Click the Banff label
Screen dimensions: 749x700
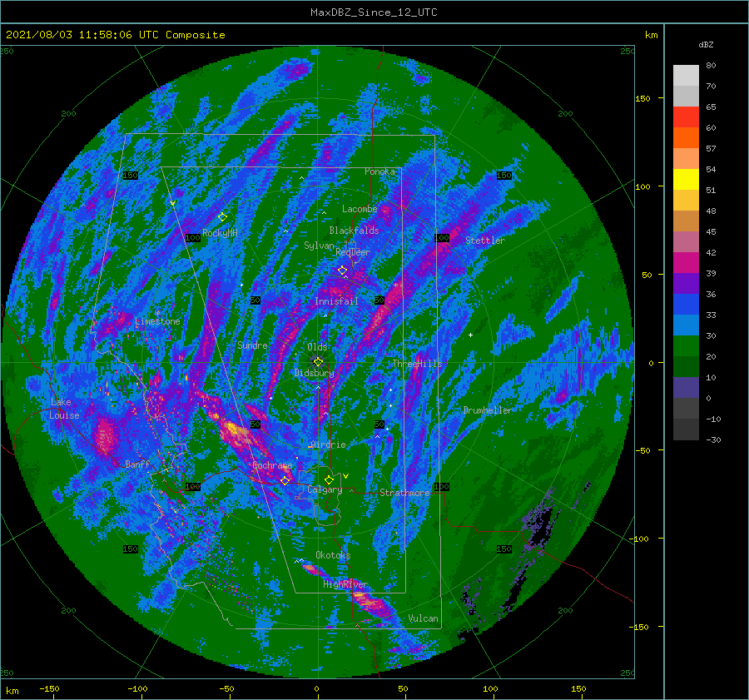pyautogui.click(x=137, y=464)
